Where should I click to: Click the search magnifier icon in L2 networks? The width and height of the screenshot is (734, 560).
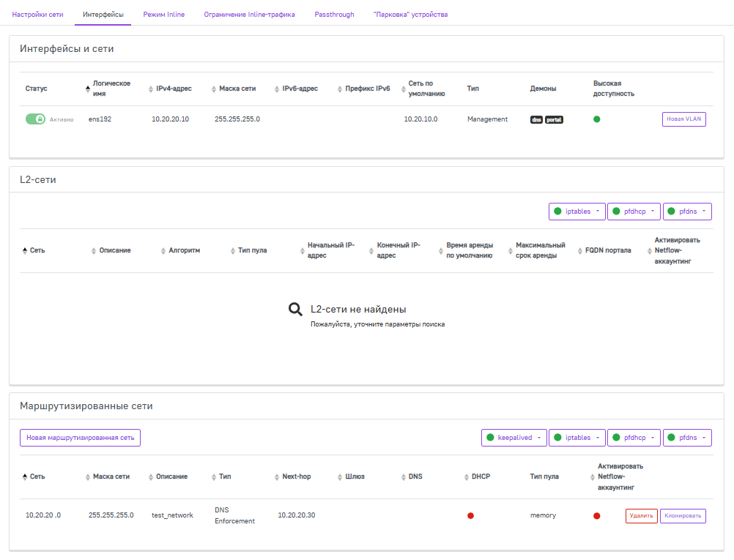pyautogui.click(x=295, y=310)
